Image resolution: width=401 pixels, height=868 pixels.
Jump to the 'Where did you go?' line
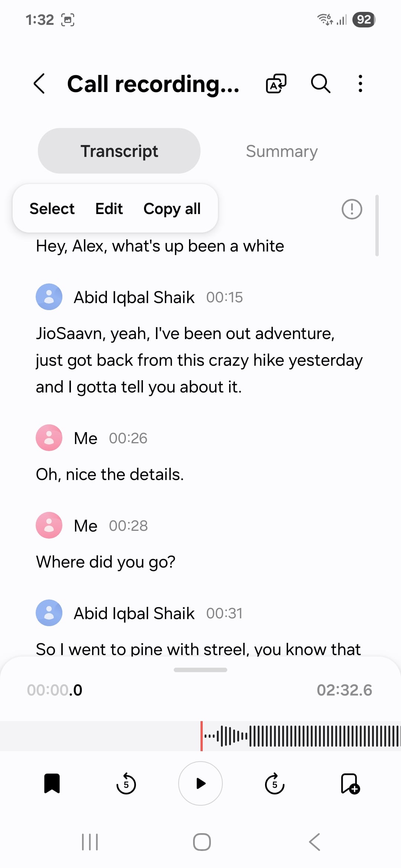pos(106,562)
